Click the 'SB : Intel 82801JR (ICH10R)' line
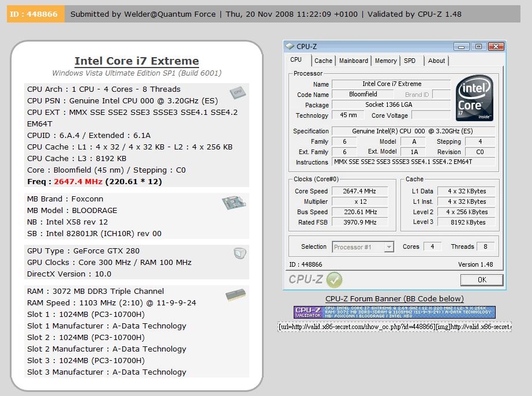The image size is (532, 396). (94, 233)
